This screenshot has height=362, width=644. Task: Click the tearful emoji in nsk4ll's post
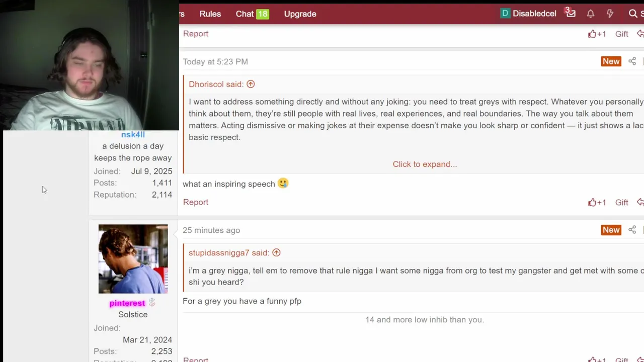[x=283, y=184]
